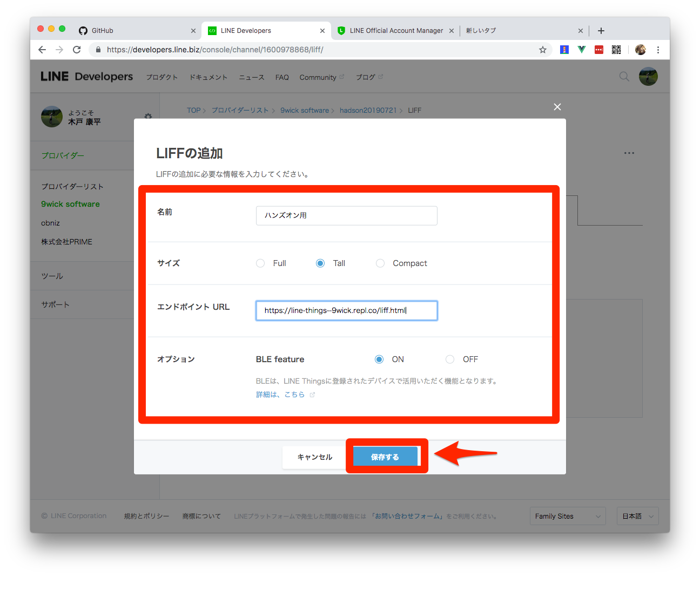Click the browser forward arrow
Image resolution: width=700 pixels, height=598 pixels.
point(59,50)
